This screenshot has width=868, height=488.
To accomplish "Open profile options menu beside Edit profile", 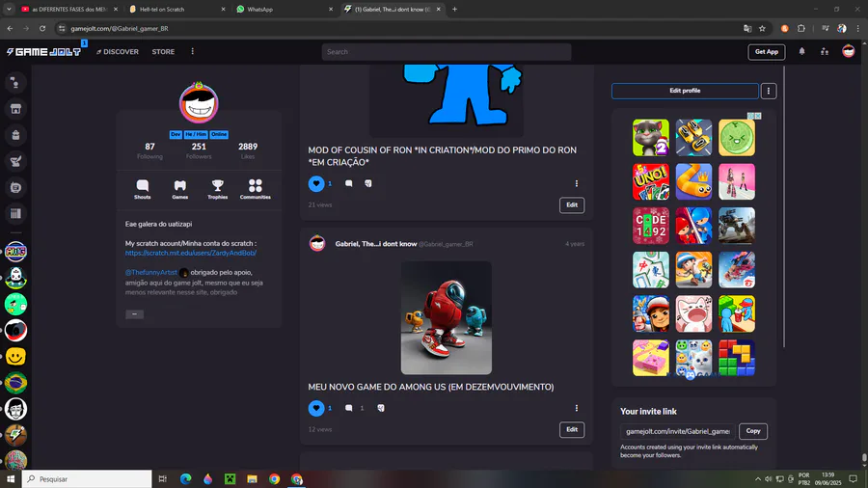I will (x=769, y=91).
